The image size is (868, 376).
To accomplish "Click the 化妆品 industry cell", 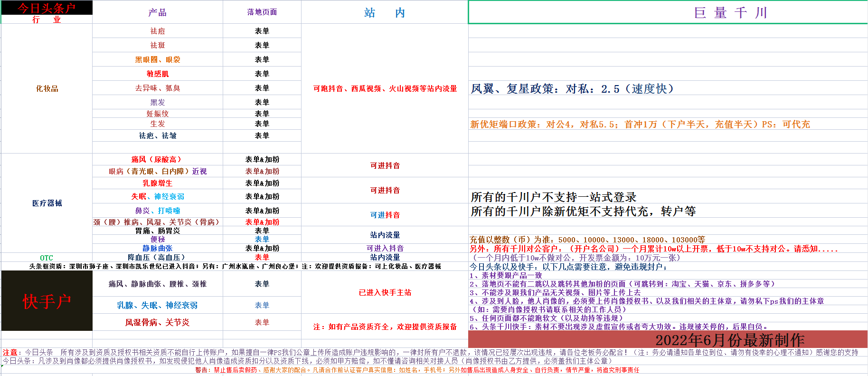I will (47, 88).
